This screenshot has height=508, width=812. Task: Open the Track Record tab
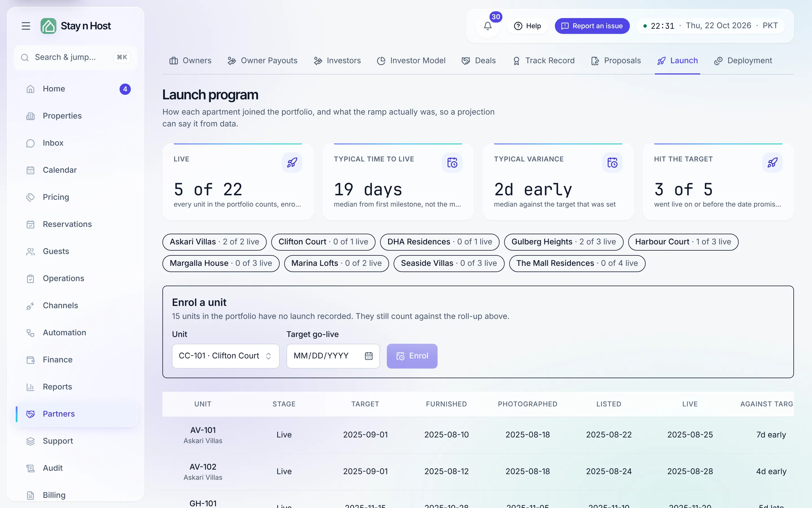543,61
